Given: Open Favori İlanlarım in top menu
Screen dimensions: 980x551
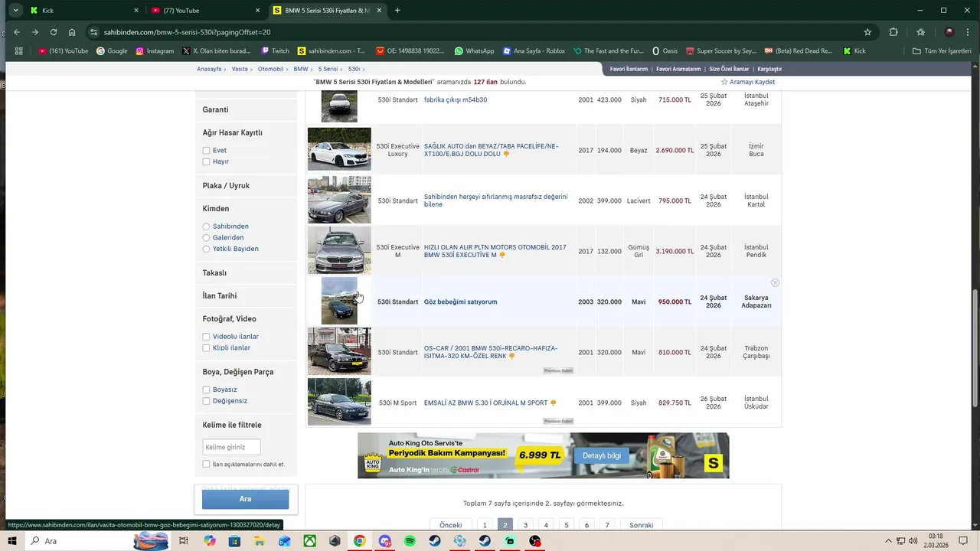Looking at the screenshot, I should click(629, 69).
